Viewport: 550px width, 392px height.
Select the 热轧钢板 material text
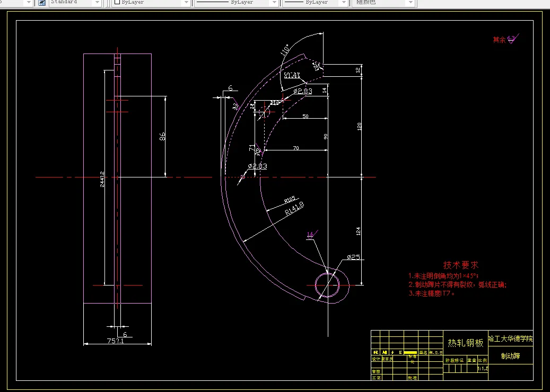(466, 343)
